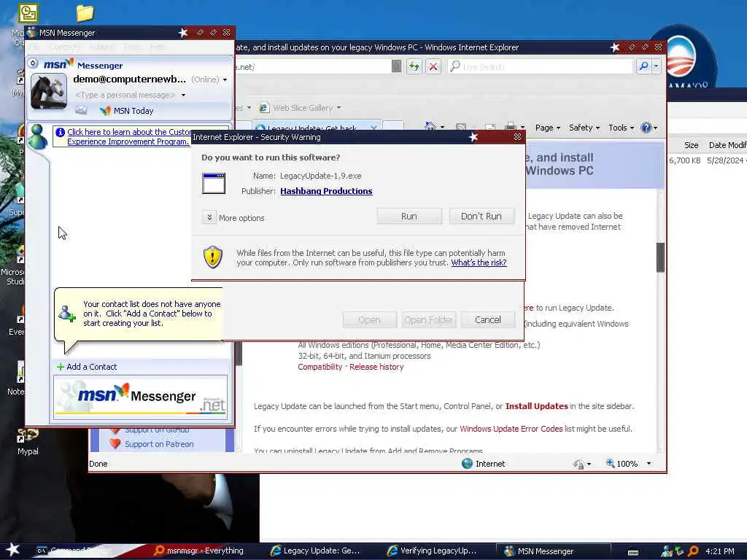Click the email envelope icon in Messenger
Screen dimensions: 747x560
tap(82, 111)
